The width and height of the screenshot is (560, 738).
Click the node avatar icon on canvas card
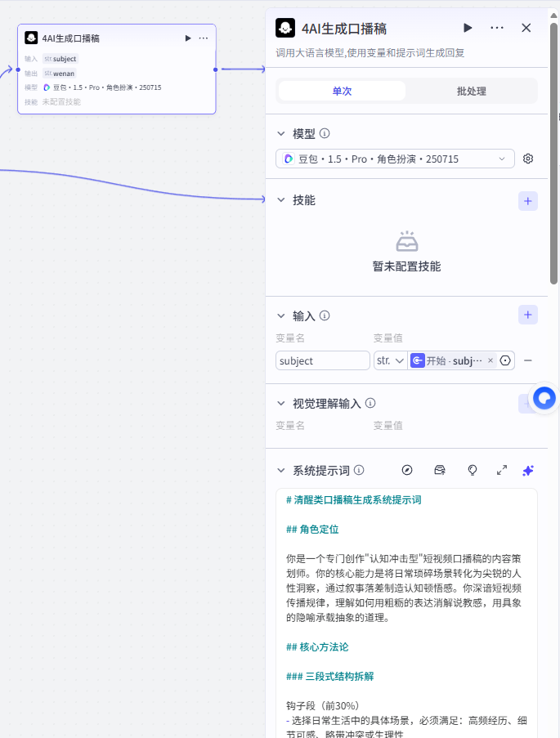point(31,38)
